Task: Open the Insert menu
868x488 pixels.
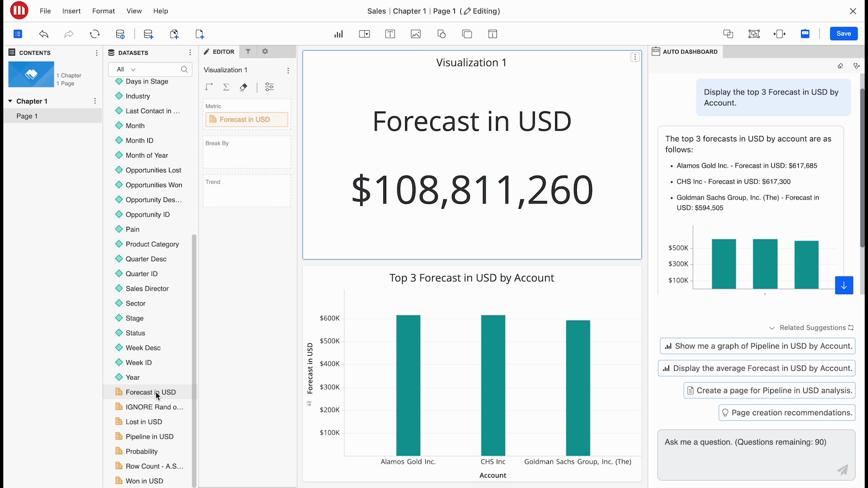Action: click(x=71, y=11)
